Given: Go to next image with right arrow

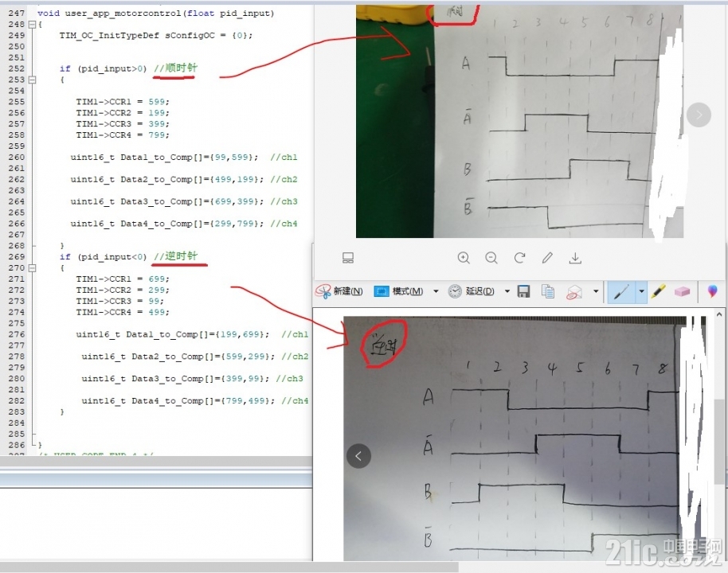Looking at the screenshot, I should (x=699, y=115).
